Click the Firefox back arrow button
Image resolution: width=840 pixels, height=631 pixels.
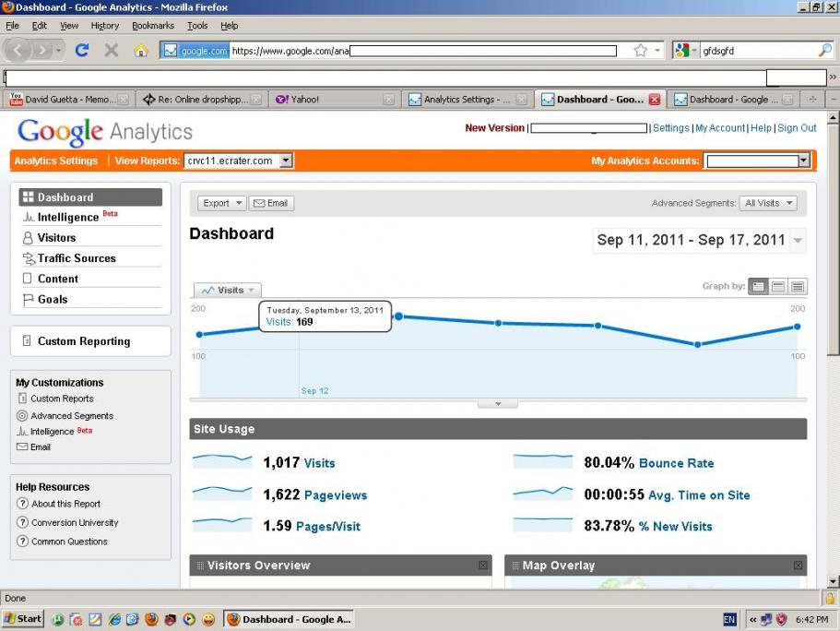(18, 51)
